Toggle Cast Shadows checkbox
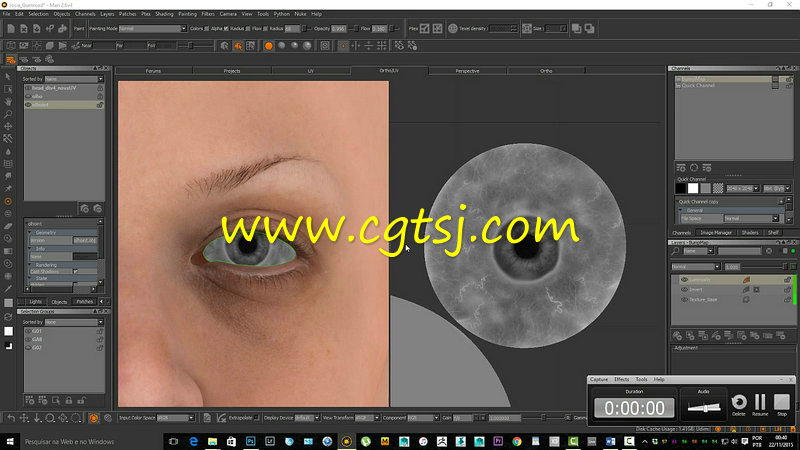Screen dimensions: 800x450 (76, 271)
